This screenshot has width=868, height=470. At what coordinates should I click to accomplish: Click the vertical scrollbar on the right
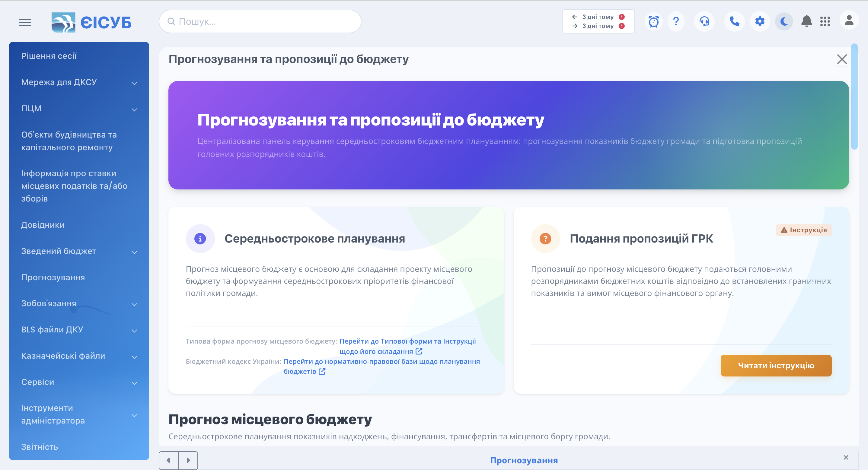pos(854,96)
